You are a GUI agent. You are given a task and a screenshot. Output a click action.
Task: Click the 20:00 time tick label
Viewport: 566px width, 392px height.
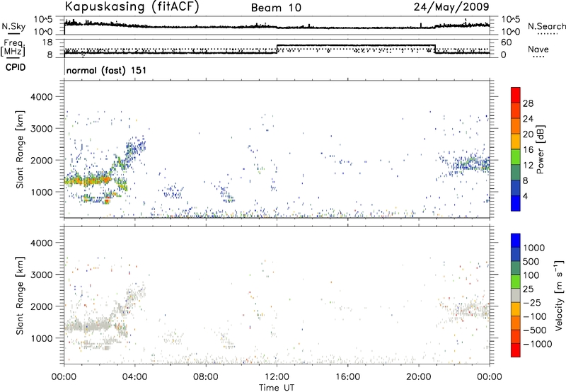(419, 377)
